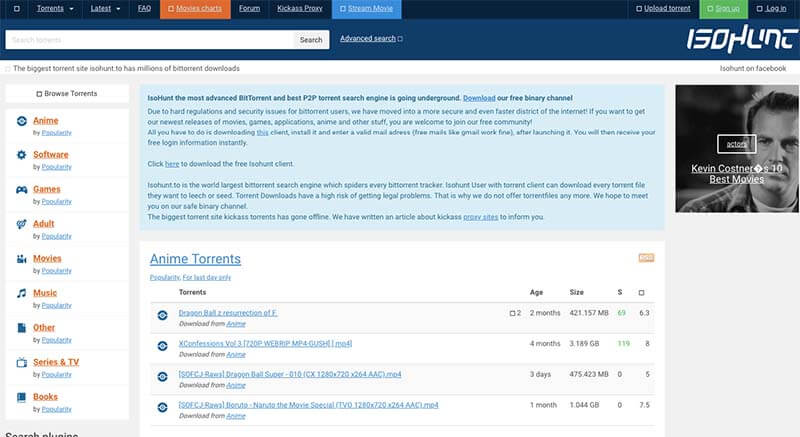Click the actors tag button on the banner
This screenshot has width=800, height=437.
(736, 144)
